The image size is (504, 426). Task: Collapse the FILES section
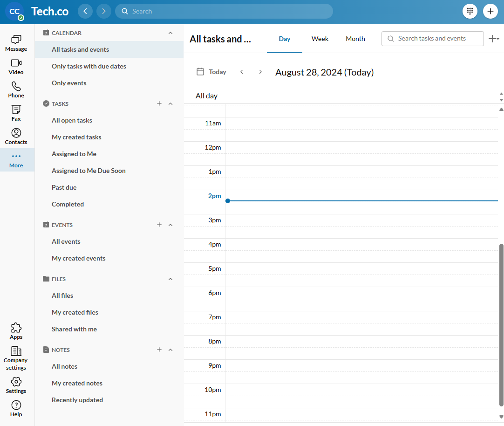(170, 279)
